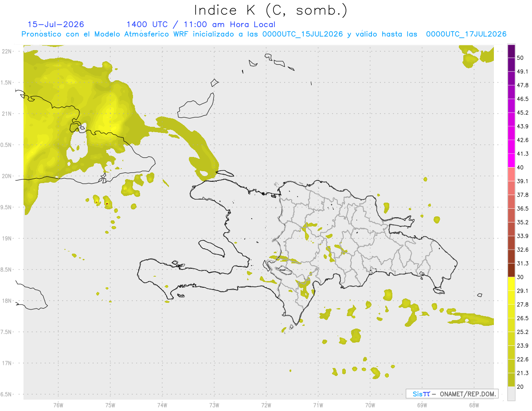The image size is (532, 411).
Task: Click the '71W' longitude label
Action: [318, 405]
